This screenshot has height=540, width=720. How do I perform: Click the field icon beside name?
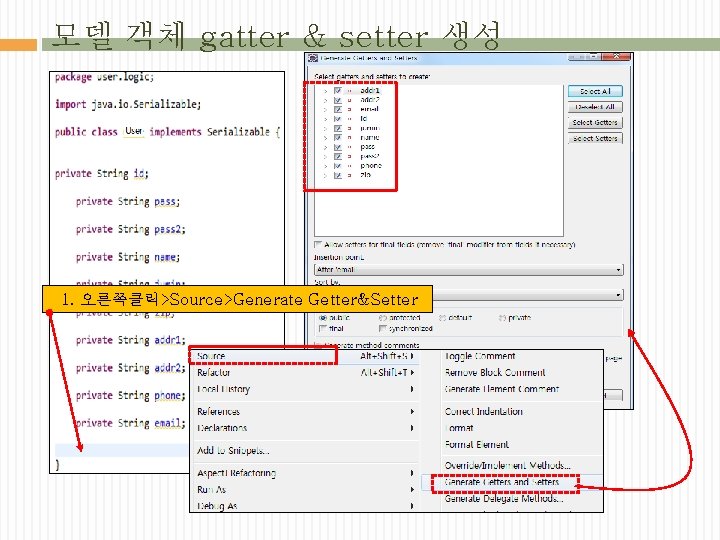(x=349, y=137)
